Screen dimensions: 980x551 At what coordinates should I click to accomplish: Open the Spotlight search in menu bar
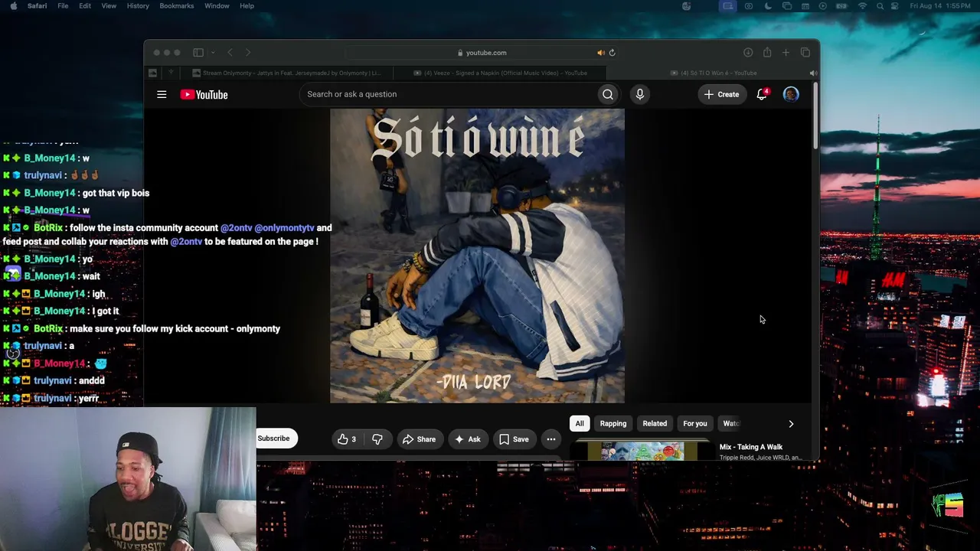pos(880,6)
